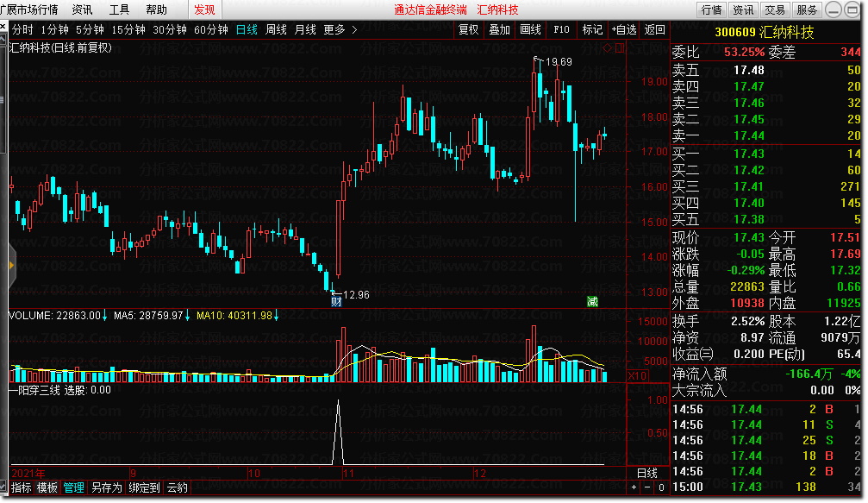
Task: Click the 买五 price 17.38
Action: point(748,220)
